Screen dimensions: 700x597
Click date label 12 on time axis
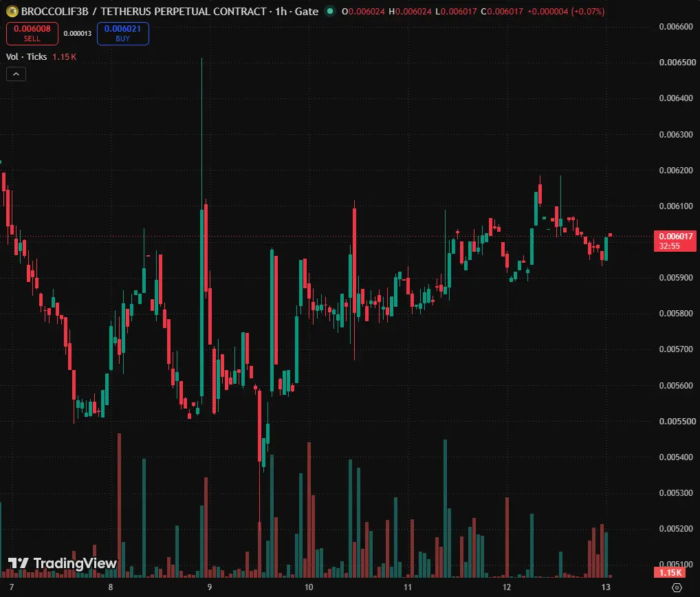tap(507, 587)
